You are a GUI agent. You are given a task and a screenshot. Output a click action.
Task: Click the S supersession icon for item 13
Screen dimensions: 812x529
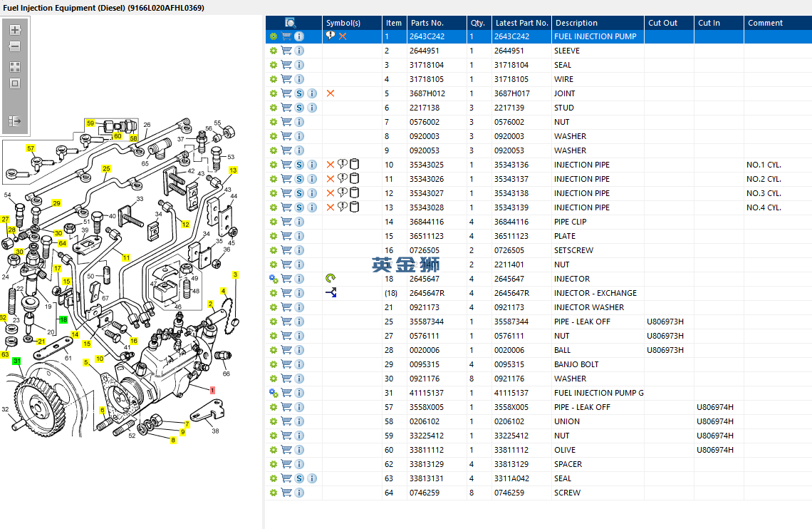(299, 207)
